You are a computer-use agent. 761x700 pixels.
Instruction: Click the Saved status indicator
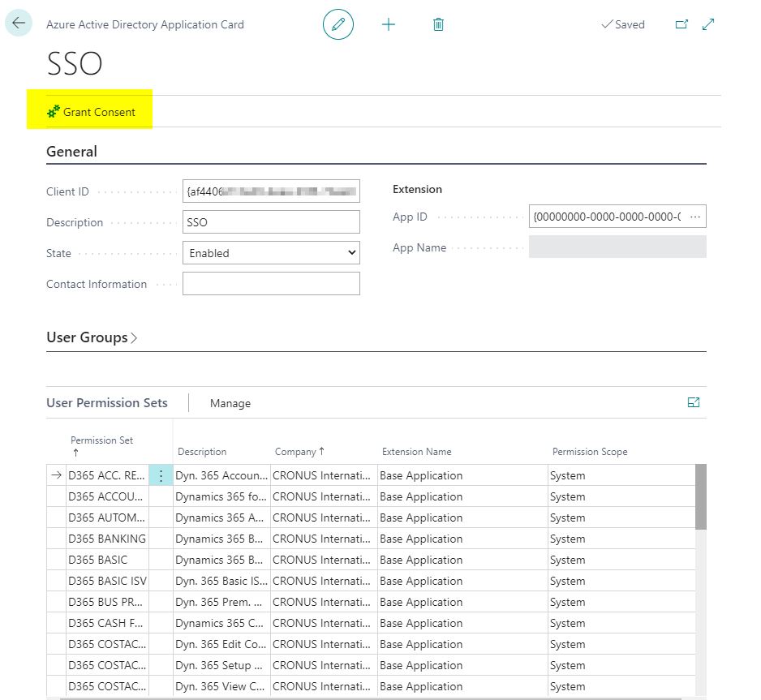point(623,24)
